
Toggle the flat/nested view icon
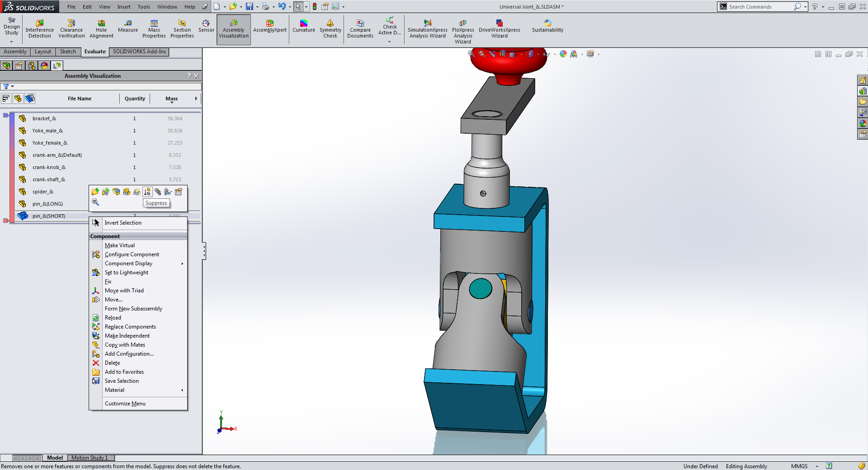coord(6,99)
